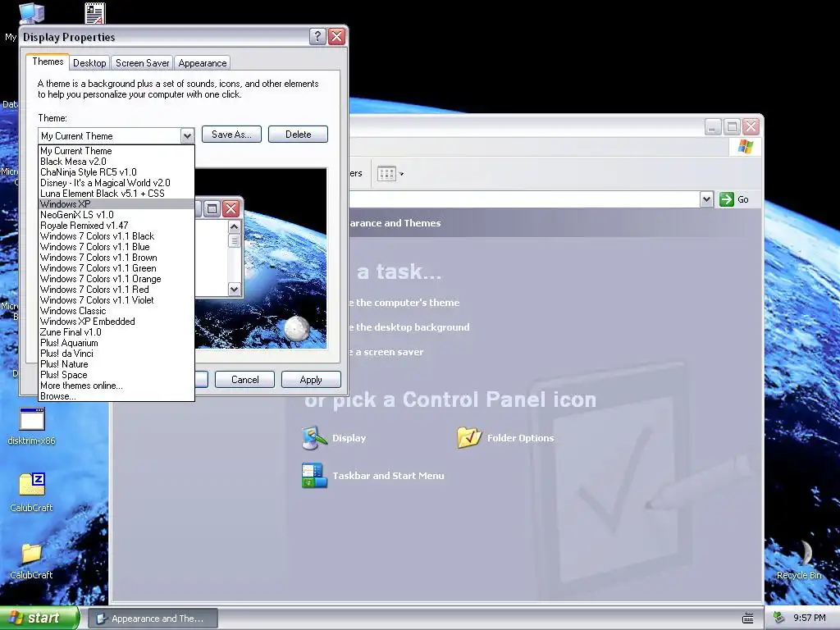Choose Windows 7 Colors v1.1 Orange

[116, 279]
